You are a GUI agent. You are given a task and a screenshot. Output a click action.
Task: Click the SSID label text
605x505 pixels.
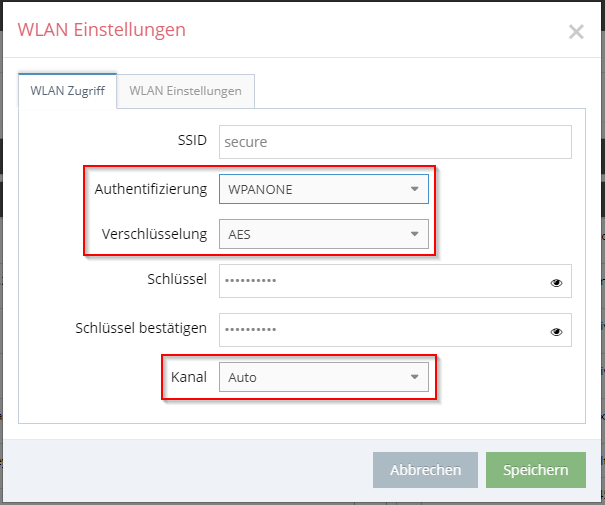[192, 140]
